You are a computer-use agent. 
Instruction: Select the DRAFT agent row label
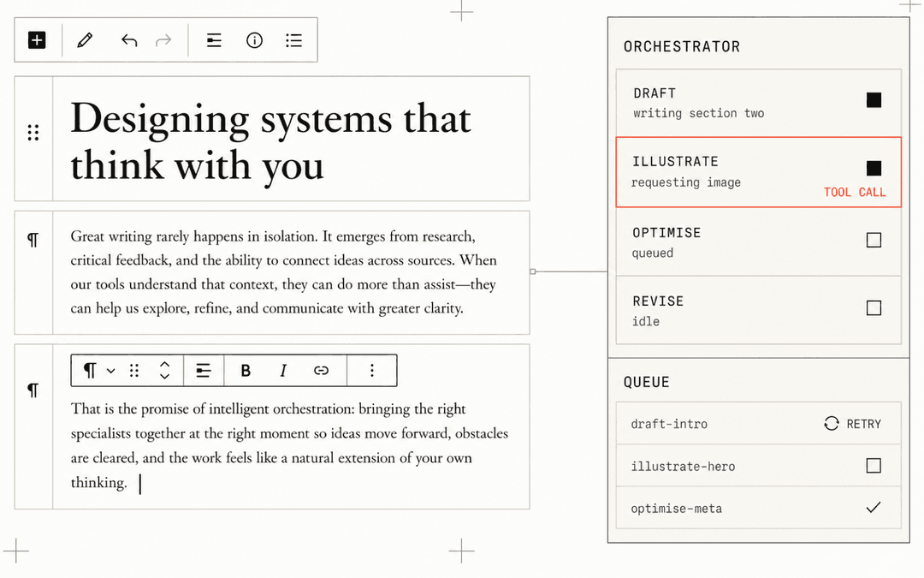tap(654, 93)
